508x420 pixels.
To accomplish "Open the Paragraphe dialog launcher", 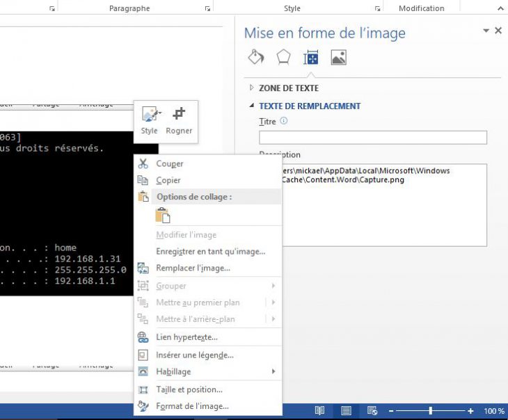I will coord(207,9).
